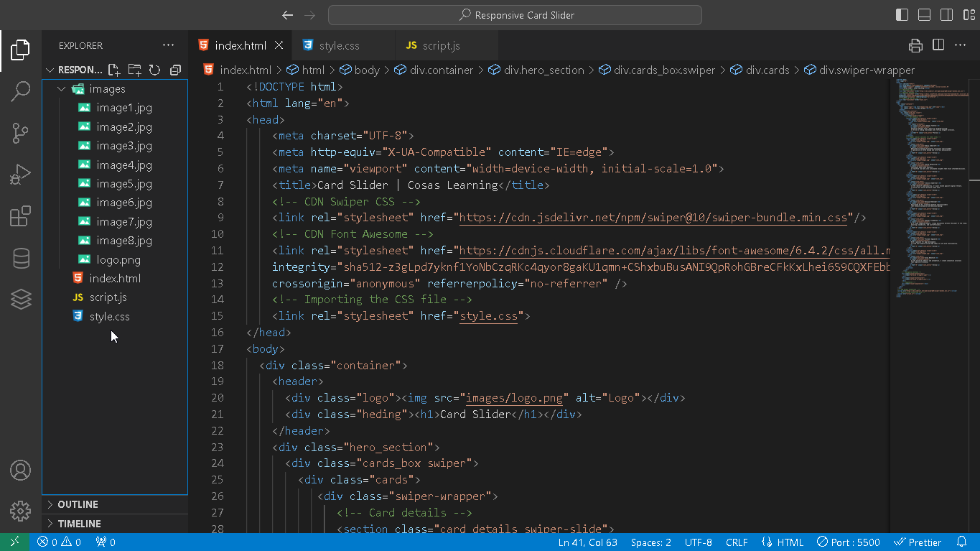Toggle the secondary side bar
This screenshot has width=980, height=551.
[x=946, y=14]
